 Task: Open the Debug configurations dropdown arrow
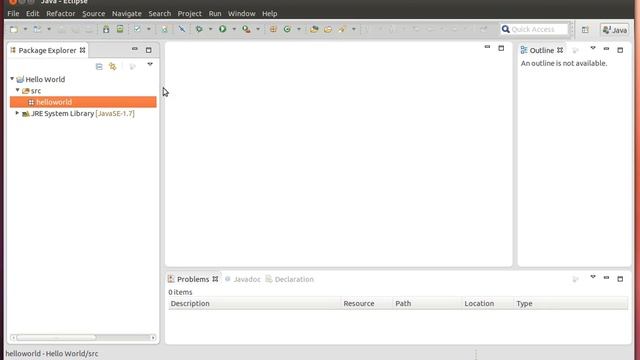(x=210, y=29)
